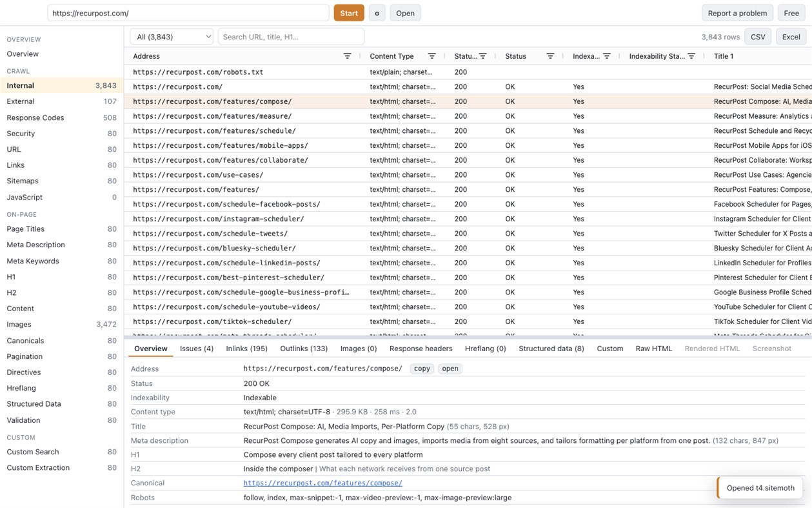Select Custom Extraction in the sidebar
Viewport: 812px width, 508px height.
[62, 468]
